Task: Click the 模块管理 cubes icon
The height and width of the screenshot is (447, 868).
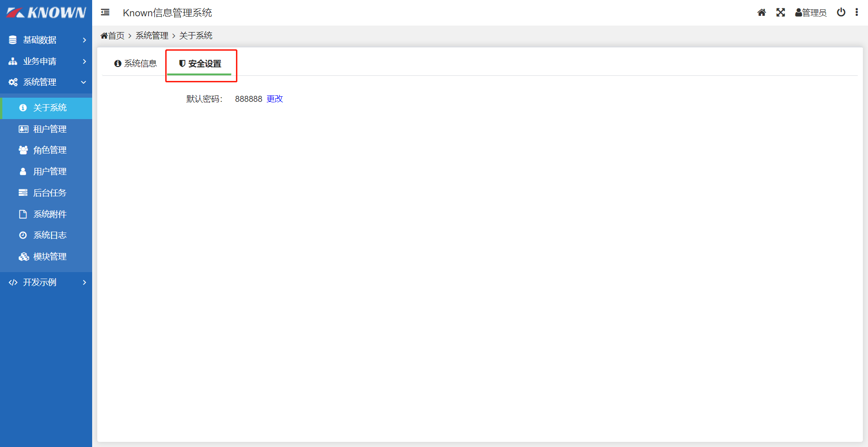Action: [24, 257]
